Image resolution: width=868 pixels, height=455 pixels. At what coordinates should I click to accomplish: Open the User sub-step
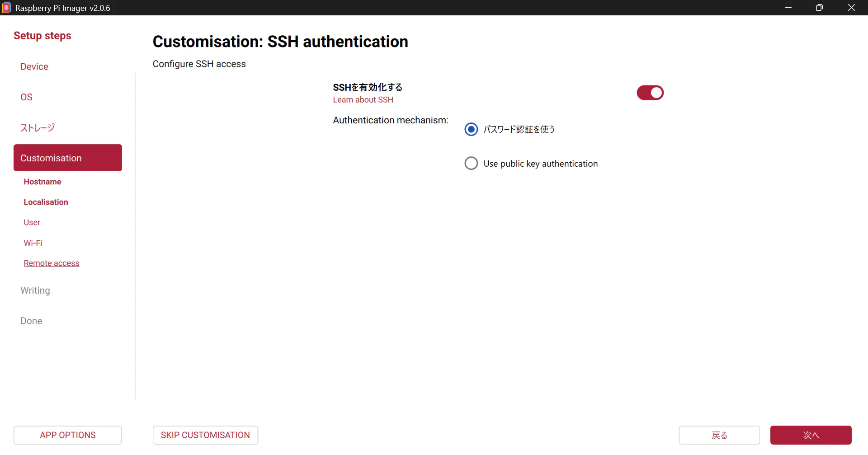coord(32,222)
